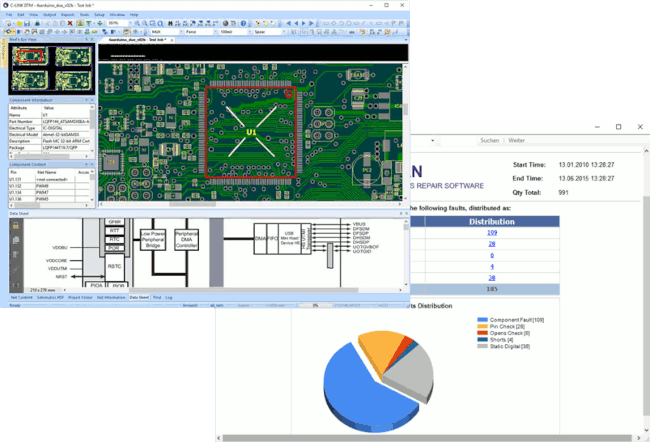Click the Suchen button in report toolbar
The width and height of the screenshot is (650, 442).
[x=490, y=140]
